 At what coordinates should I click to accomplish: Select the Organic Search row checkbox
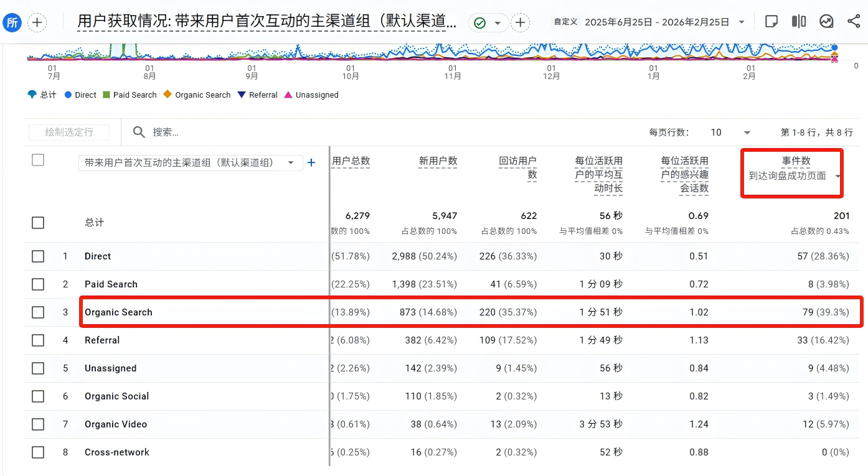click(x=38, y=312)
